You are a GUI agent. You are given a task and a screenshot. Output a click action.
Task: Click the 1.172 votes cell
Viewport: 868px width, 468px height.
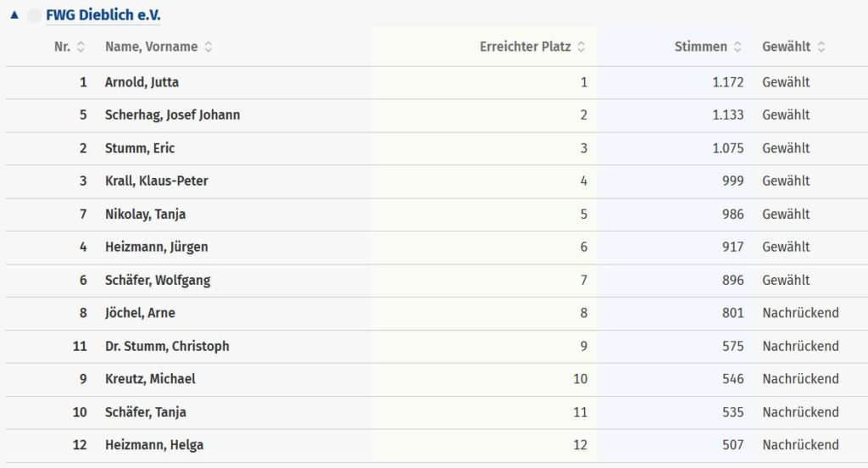click(727, 82)
